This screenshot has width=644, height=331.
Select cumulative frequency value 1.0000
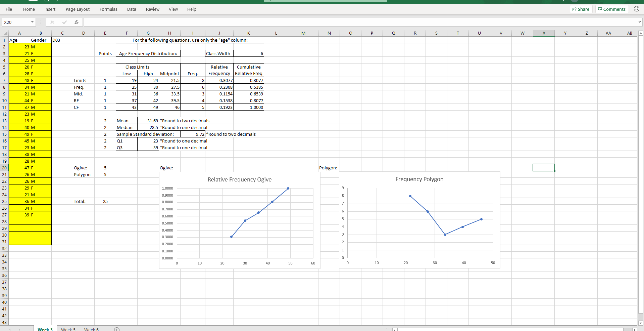coord(248,107)
